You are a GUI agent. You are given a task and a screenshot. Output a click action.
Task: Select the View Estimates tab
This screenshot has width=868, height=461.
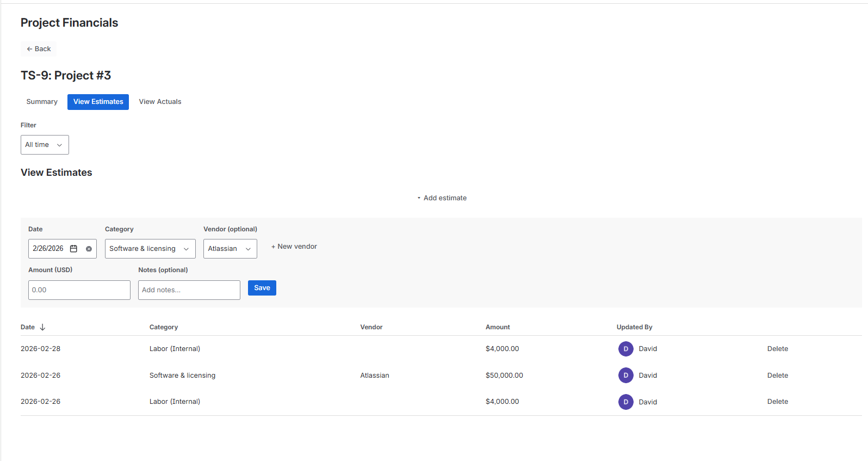(98, 102)
